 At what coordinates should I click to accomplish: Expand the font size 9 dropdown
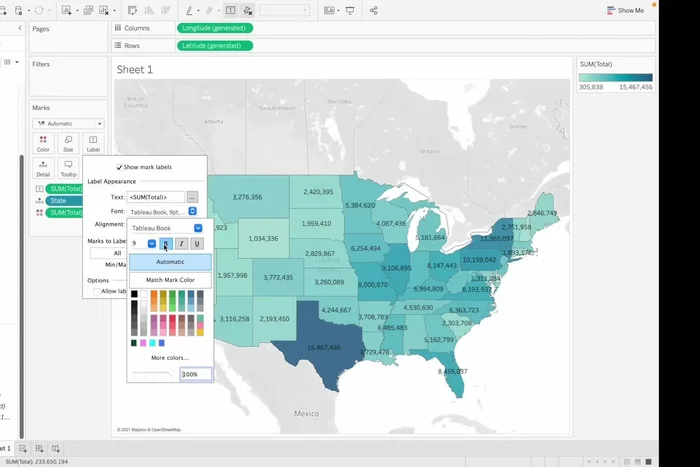pyautogui.click(x=152, y=243)
